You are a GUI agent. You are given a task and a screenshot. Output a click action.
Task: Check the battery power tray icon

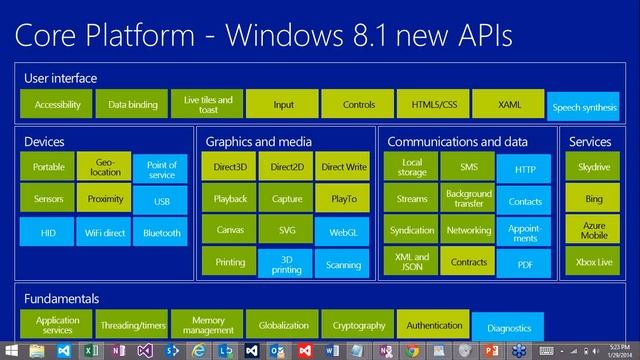(x=586, y=351)
